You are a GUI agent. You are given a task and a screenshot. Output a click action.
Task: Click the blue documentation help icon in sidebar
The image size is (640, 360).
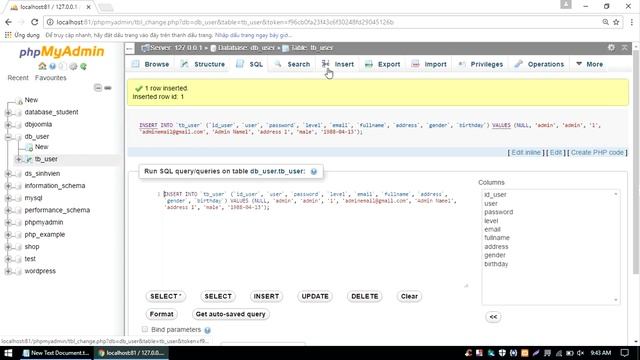coord(52,66)
